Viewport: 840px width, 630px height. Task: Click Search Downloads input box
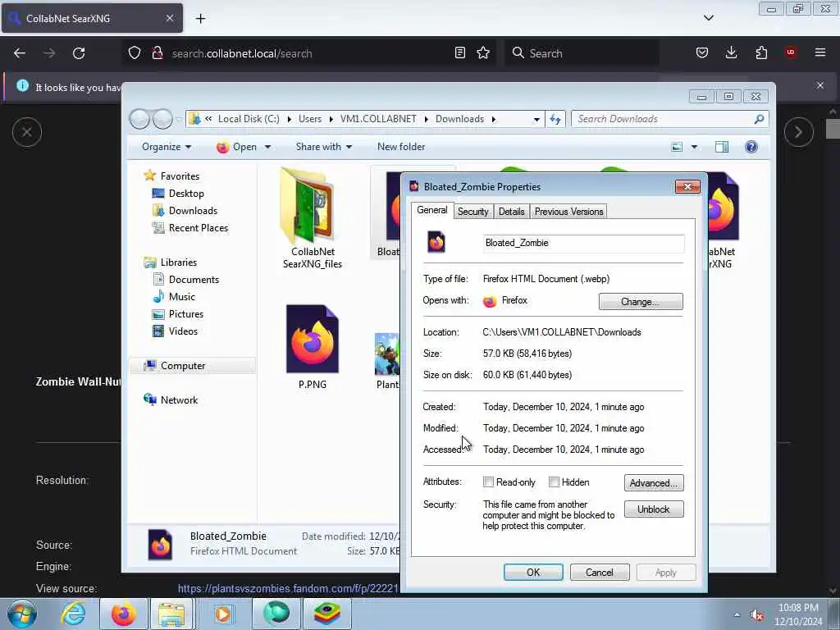pyautogui.click(x=669, y=119)
